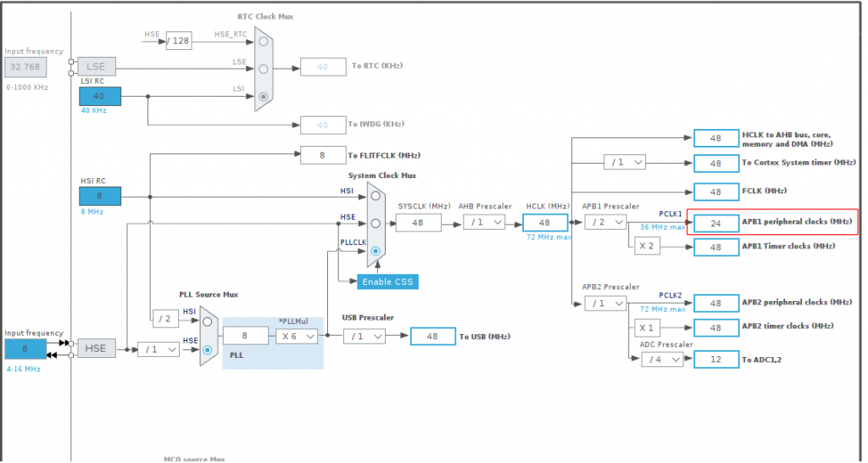
Task: Click the '72 MHz max' HCLK label
Action: [548, 237]
